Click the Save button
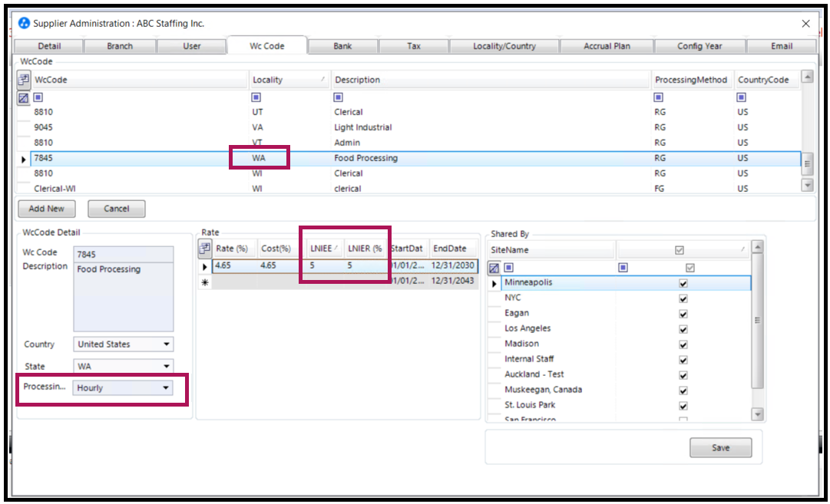This screenshot has width=830, height=504. [720, 447]
